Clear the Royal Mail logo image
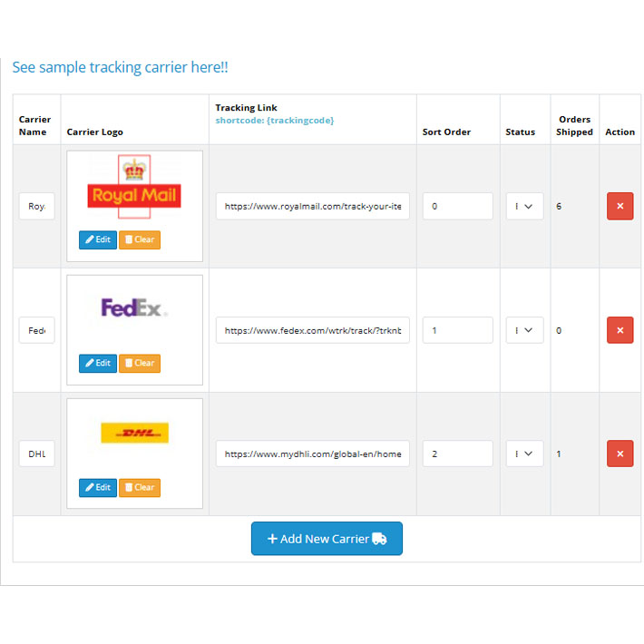This screenshot has height=644, width=644. (x=140, y=239)
